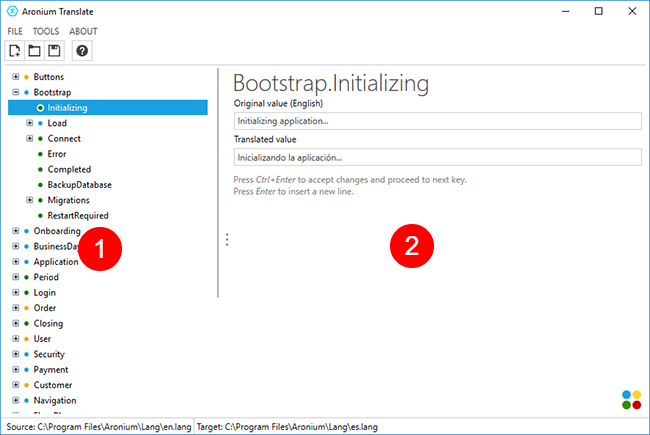
Task: Expand the Migrations tree node
Action: point(29,200)
